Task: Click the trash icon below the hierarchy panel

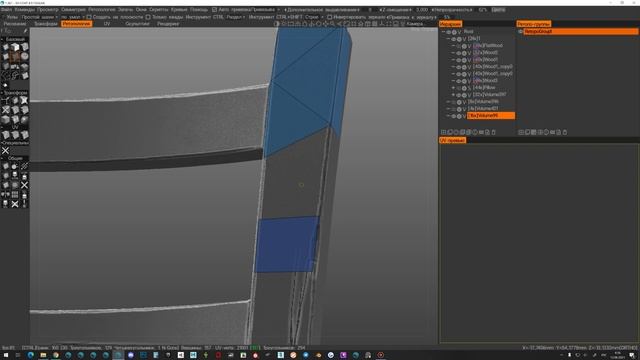Action: pos(493,132)
